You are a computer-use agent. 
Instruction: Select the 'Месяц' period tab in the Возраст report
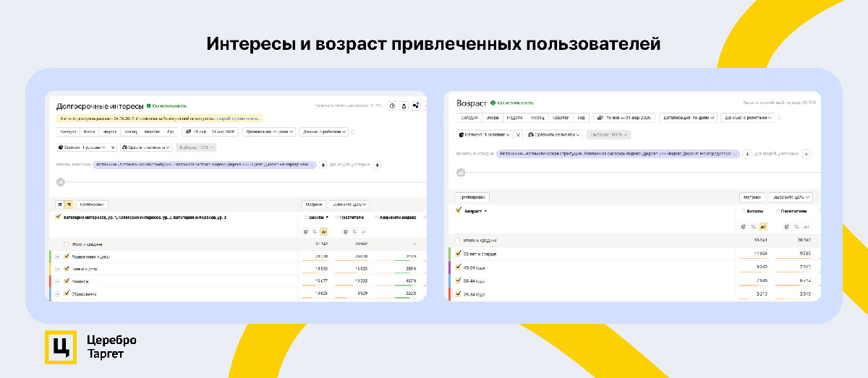537,117
